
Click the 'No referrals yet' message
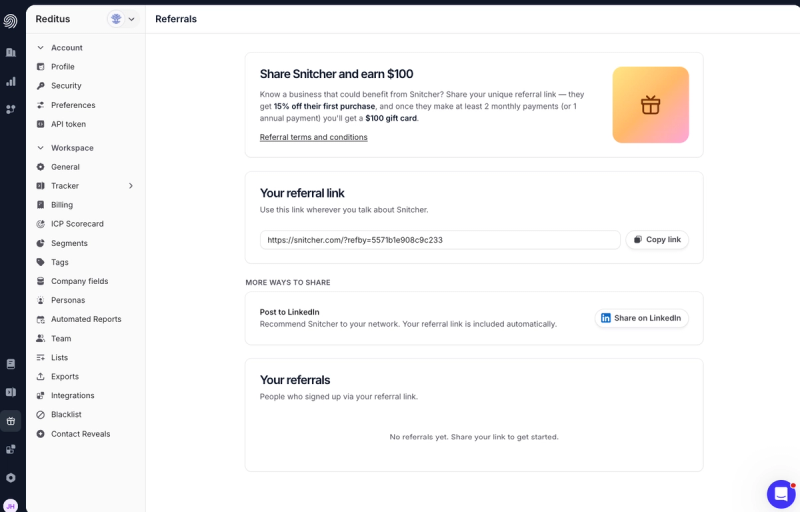(x=474, y=437)
